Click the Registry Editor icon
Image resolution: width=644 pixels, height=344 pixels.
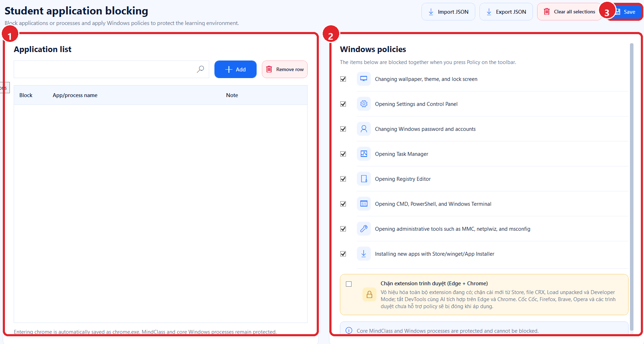(364, 179)
